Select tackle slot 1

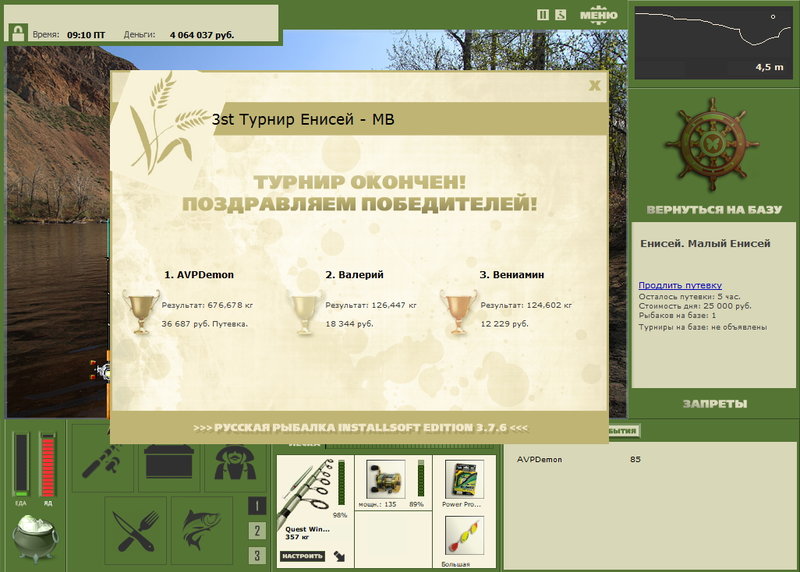[257, 506]
